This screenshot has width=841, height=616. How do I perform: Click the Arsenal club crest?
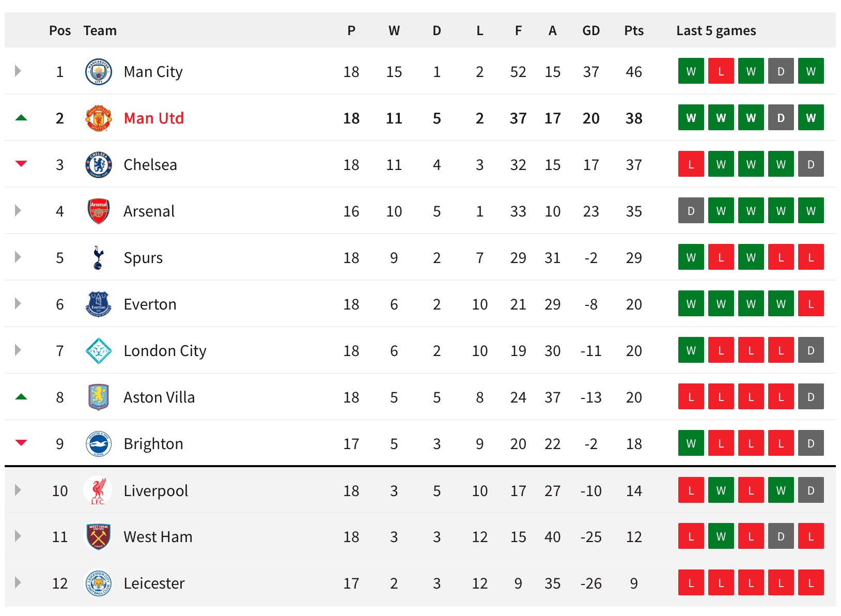(98, 211)
